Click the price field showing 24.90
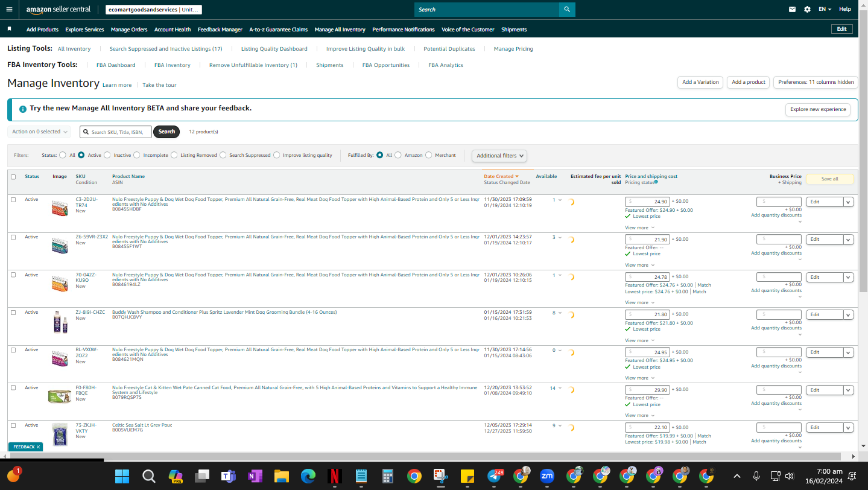The width and height of the screenshot is (868, 490). 647,202
